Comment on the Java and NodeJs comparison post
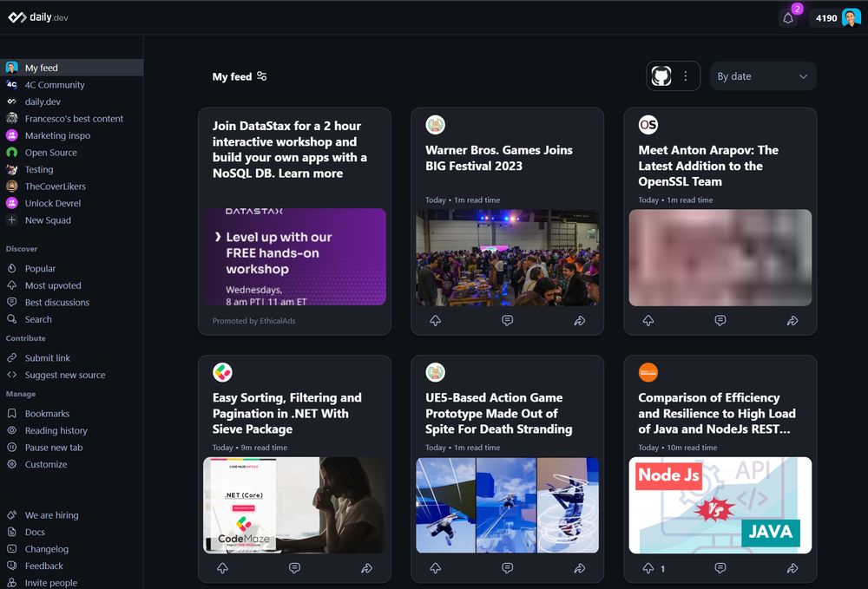 coord(720,568)
